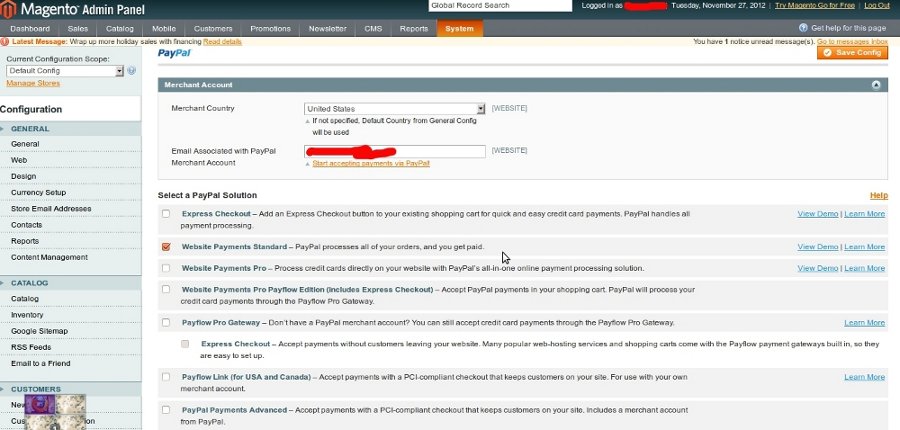Open the Help link for PayPal solutions
The height and width of the screenshot is (430, 900).
879,196
